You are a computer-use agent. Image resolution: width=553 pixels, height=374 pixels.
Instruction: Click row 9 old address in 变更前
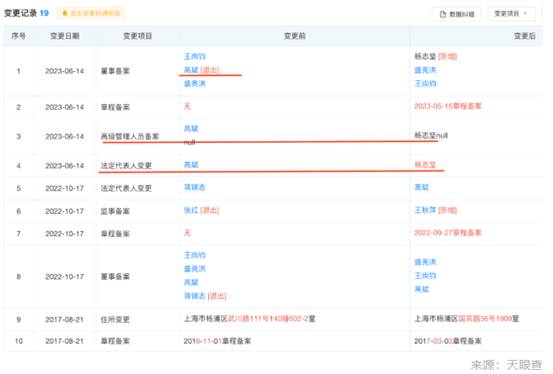pos(249,319)
